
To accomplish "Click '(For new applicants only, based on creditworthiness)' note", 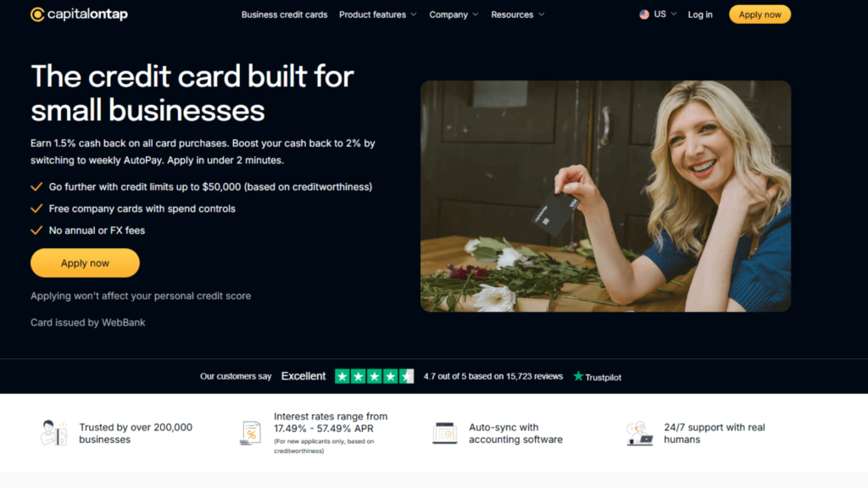I will pyautogui.click(x=324, y=446).
